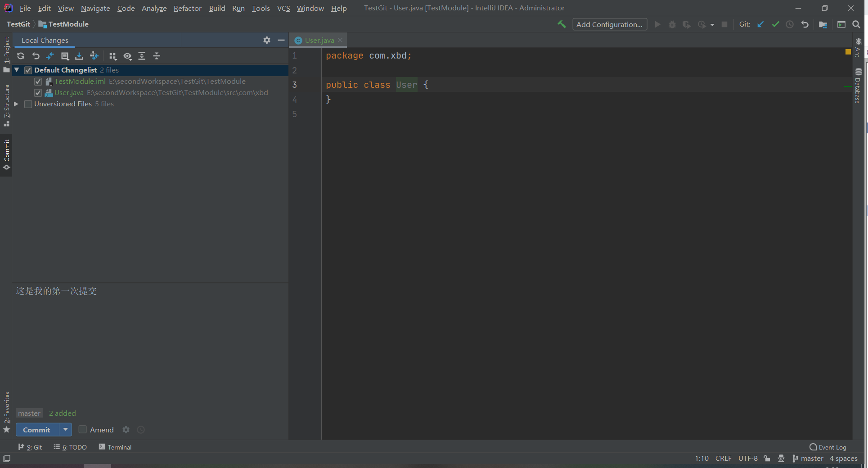Click the Show Diff icon
The width and height of the screenshot is (868, 468).
tap(50, 56)
